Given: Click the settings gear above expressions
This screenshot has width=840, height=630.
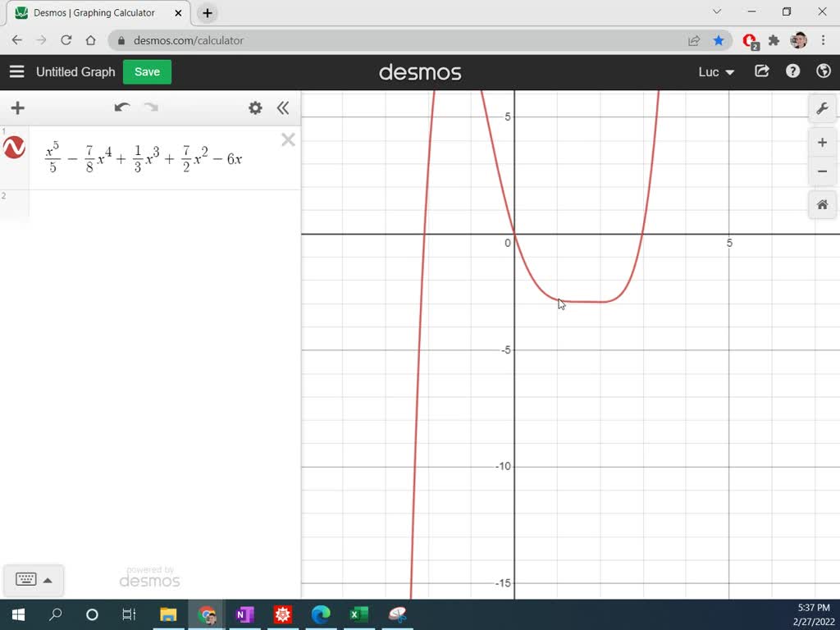Looking at the screenshot, I should click(x=255, y=107).
